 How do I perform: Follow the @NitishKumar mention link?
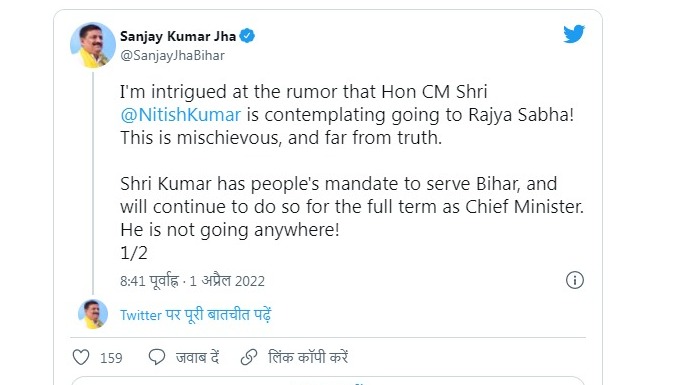pyautogui.click(x=181, y=115)
